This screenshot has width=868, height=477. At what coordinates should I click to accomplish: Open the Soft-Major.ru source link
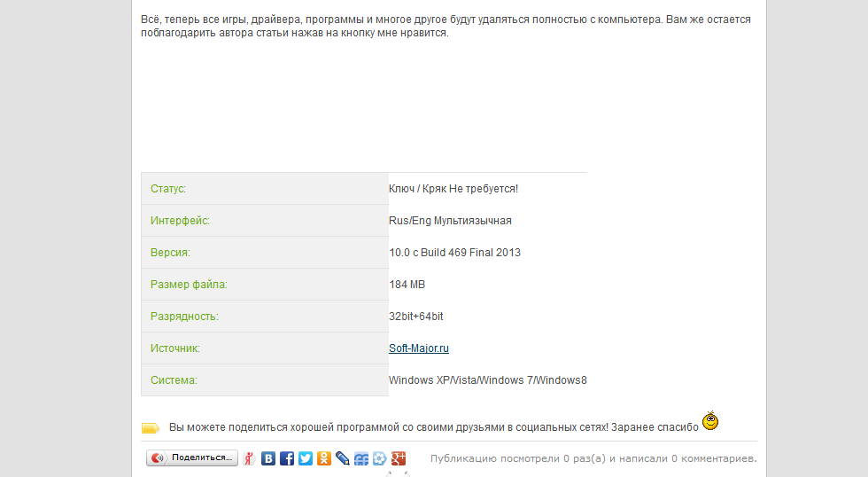point(418,348)
